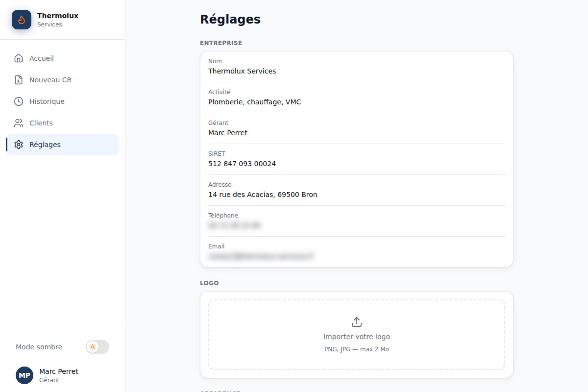
Task: Open Historique from the sidebar
Action: point(63,101)
